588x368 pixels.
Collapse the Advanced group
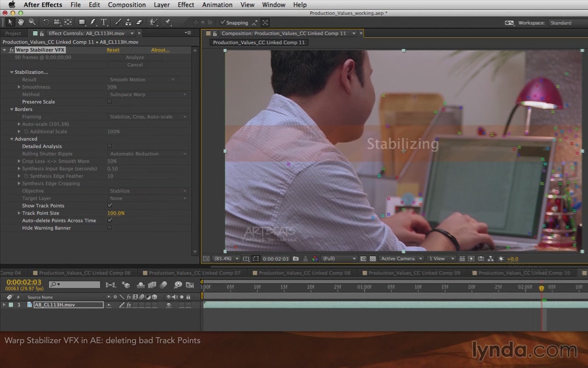click(x=12, y=139)
